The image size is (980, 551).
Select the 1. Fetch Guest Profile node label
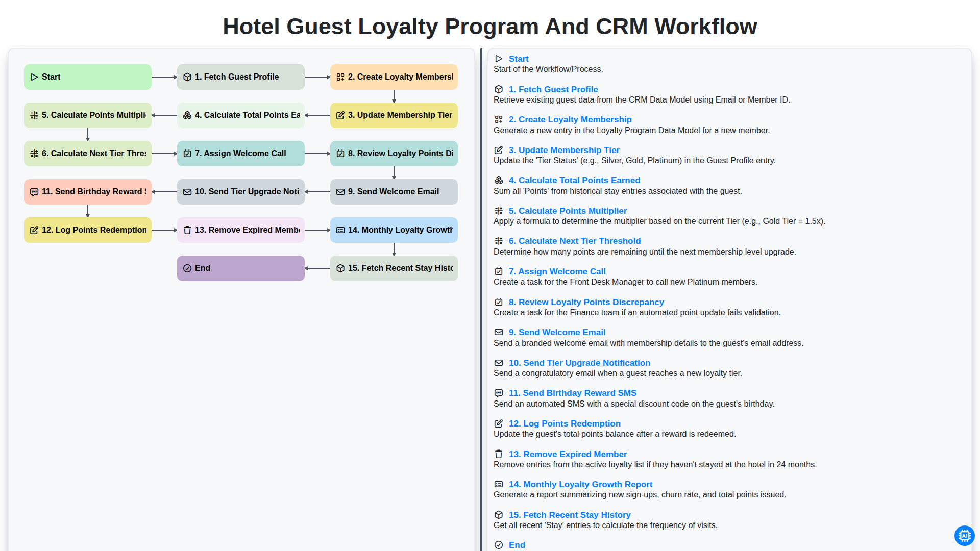click(x=237, y=77)
